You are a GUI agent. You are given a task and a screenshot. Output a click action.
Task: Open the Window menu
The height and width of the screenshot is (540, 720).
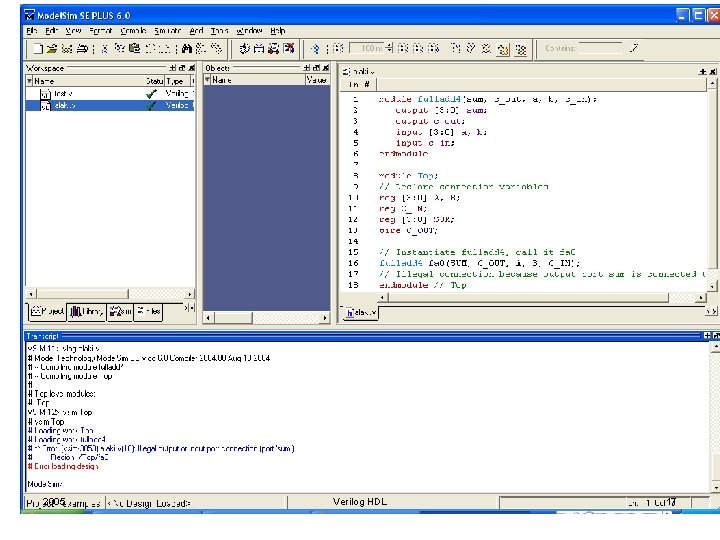tap(251, 31)
